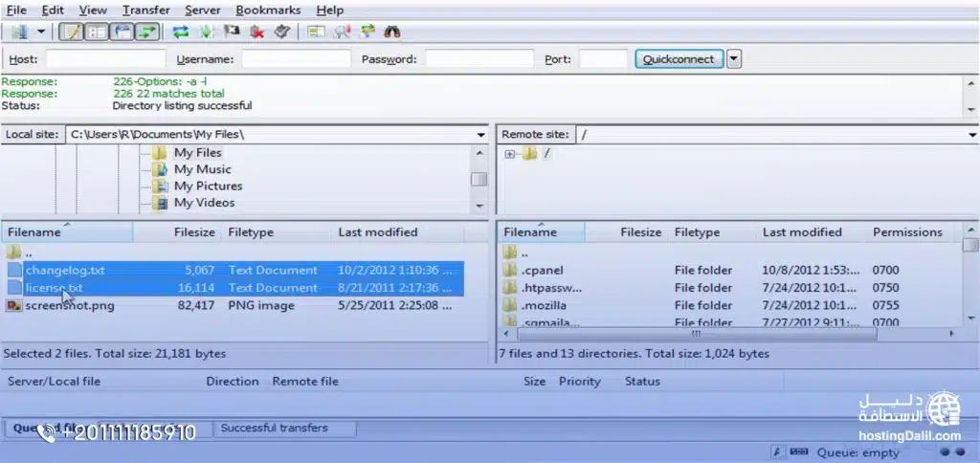Click the remote file list horizontal scrollbar
Viewport: 980px width, 463px height.
click(x=727, y=334)
